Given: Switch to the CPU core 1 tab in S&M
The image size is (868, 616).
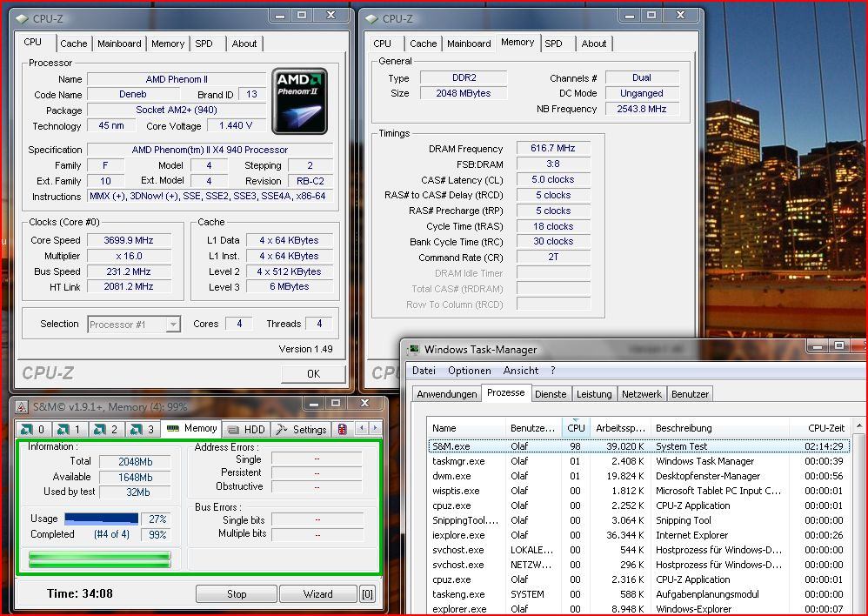Looking at the screenshot, I should [x=70, y=429].
